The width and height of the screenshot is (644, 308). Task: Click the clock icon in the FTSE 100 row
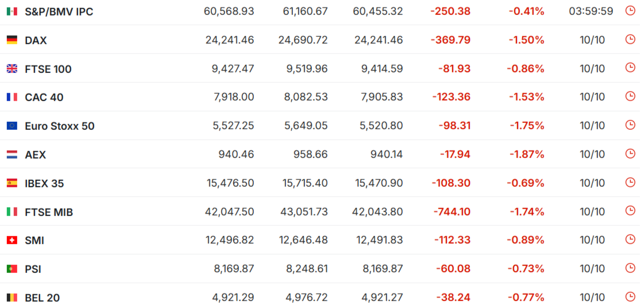point(630,68)
